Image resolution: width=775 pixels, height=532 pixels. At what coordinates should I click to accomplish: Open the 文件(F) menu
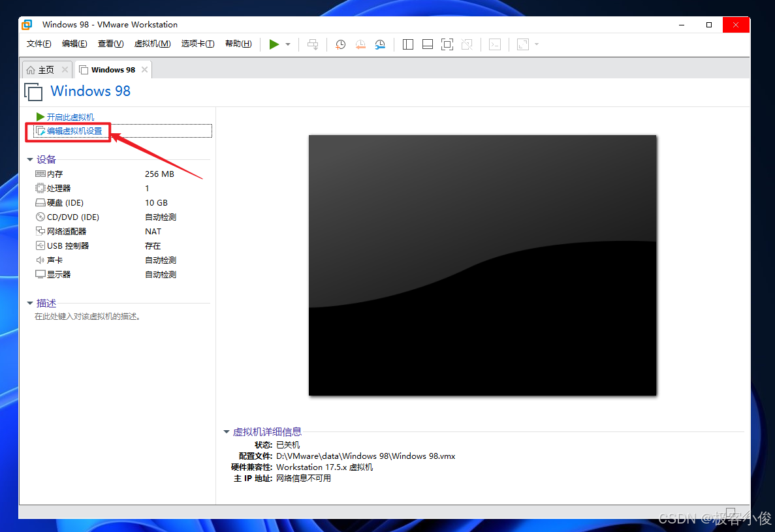point(39,44)
